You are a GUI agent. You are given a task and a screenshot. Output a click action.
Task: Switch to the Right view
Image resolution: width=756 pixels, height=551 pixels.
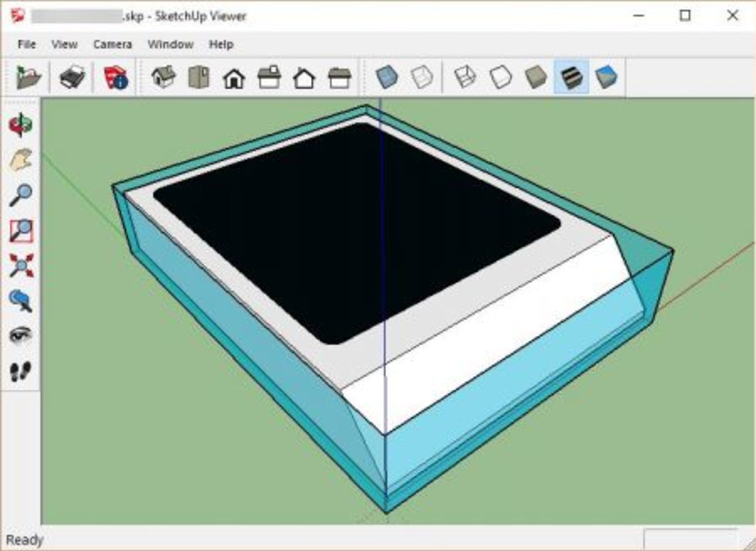(269, 77)
